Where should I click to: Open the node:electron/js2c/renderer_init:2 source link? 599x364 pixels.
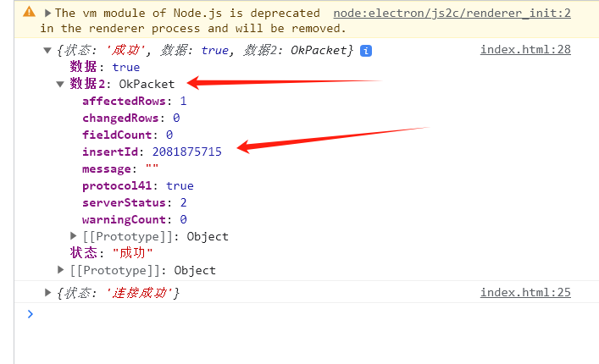click(x=452, y=13)
